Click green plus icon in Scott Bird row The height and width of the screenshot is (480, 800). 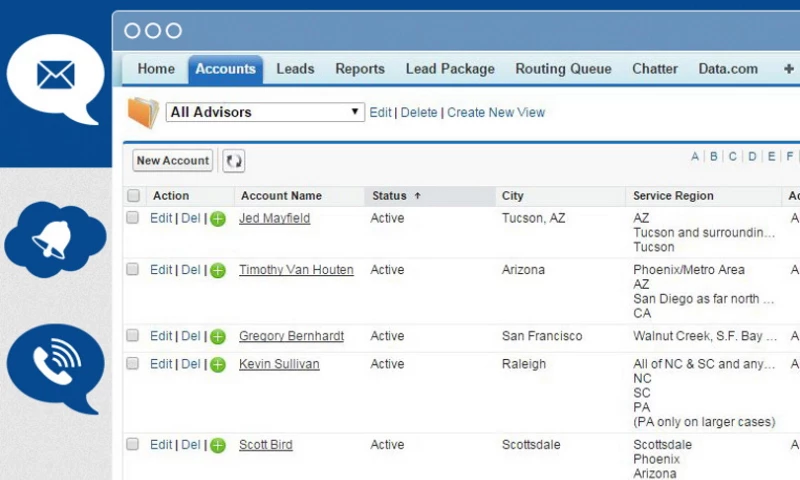(218, 445)
